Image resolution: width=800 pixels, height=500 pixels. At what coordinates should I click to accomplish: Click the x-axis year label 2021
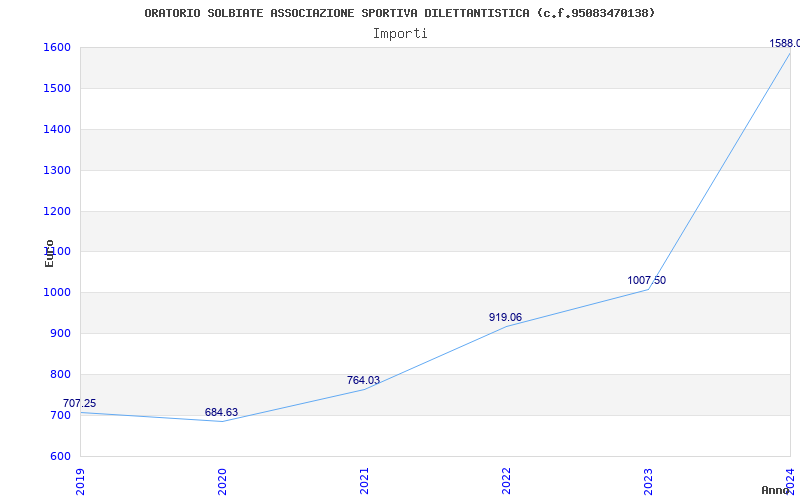pos(364,482)
